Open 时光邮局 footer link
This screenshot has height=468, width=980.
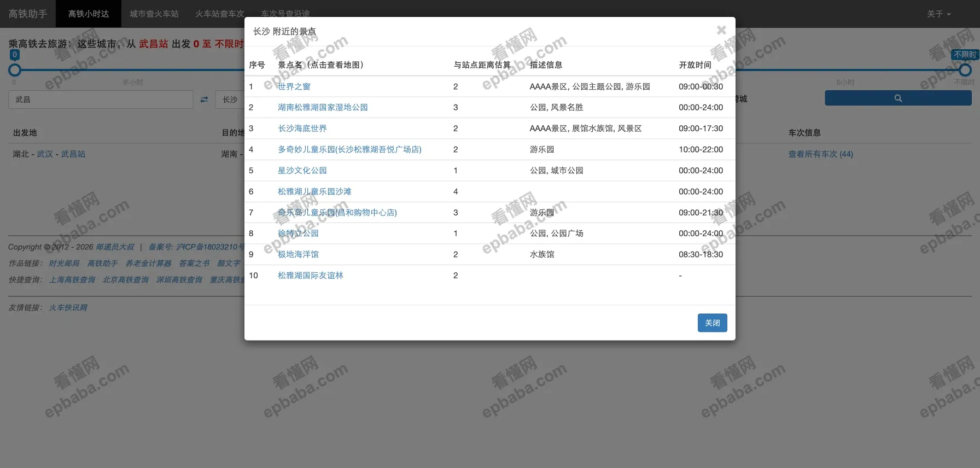(x=64, y=264)
